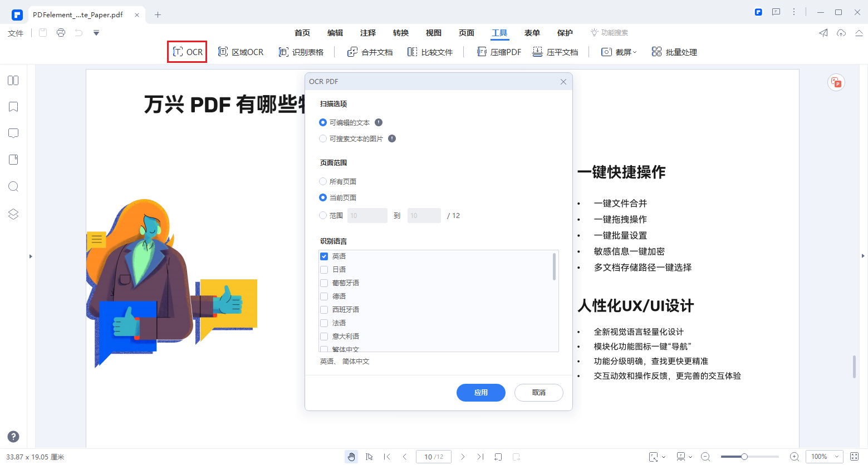This screenshot has width=868, height=465.
Task: Select the hand pan tool
Action: coord(351,456)
